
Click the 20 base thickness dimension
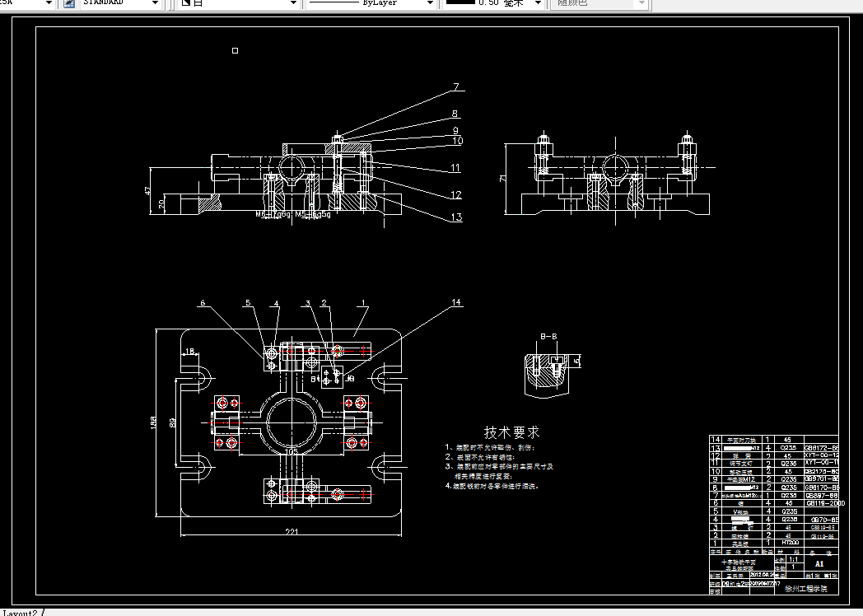161,203
